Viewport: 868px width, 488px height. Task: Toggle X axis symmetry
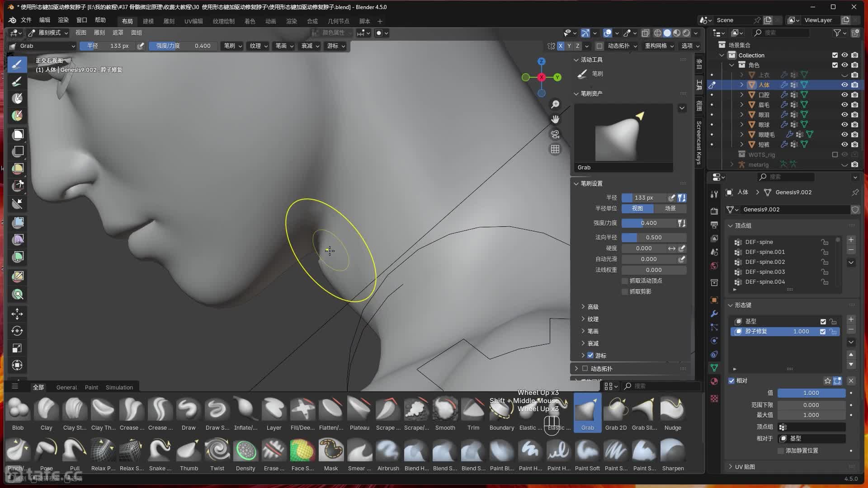coord(561,46)
